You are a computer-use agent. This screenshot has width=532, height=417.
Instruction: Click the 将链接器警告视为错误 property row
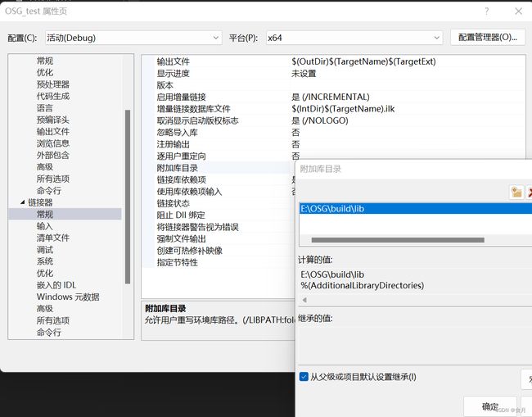pyautogui.click(x=224, y=227)
